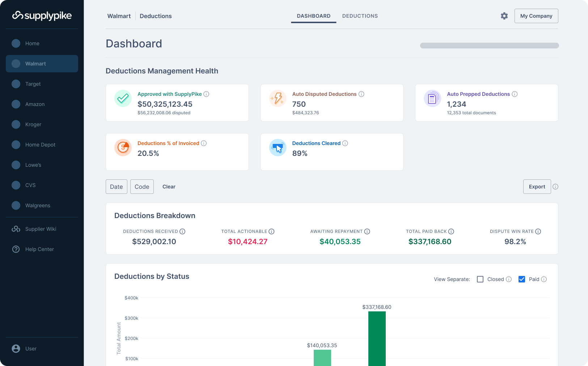
Task: Click the Help Center question mark icon
Action: (x=16, y=249)
